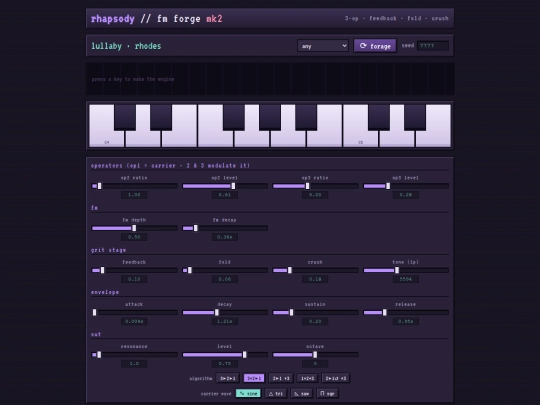Adjust the tone (lp) slider
This screenshot has height=405, width=540.
coord(406,270)
